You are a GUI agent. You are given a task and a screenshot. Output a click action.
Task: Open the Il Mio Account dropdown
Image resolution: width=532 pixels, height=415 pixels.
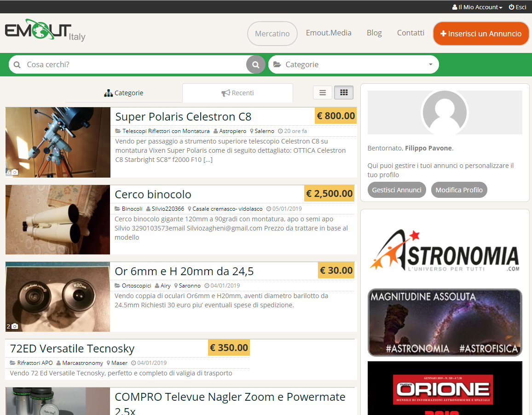[477, 7]
